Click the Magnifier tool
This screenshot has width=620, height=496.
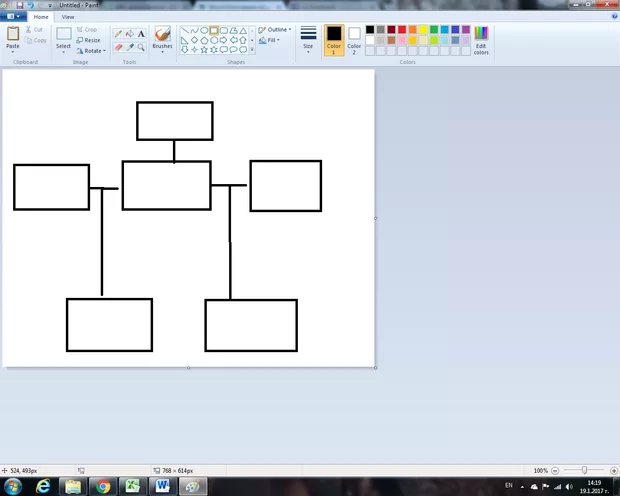(x=141, y=47)
